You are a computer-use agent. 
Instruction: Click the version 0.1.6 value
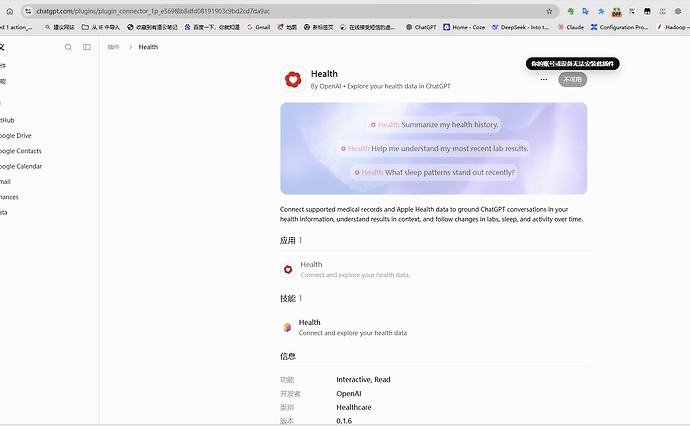point(344,421)
